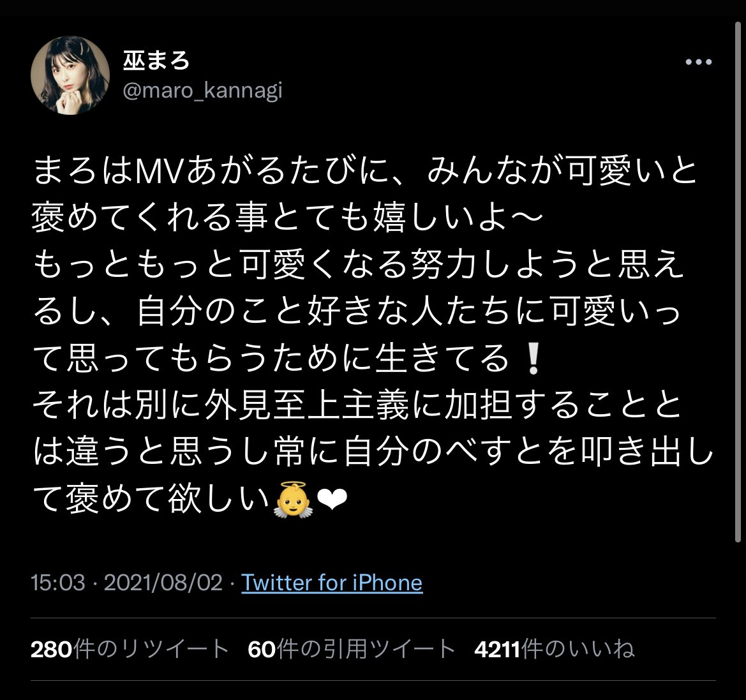View the 60件の引用ツイート list

(x=352, y=649)
